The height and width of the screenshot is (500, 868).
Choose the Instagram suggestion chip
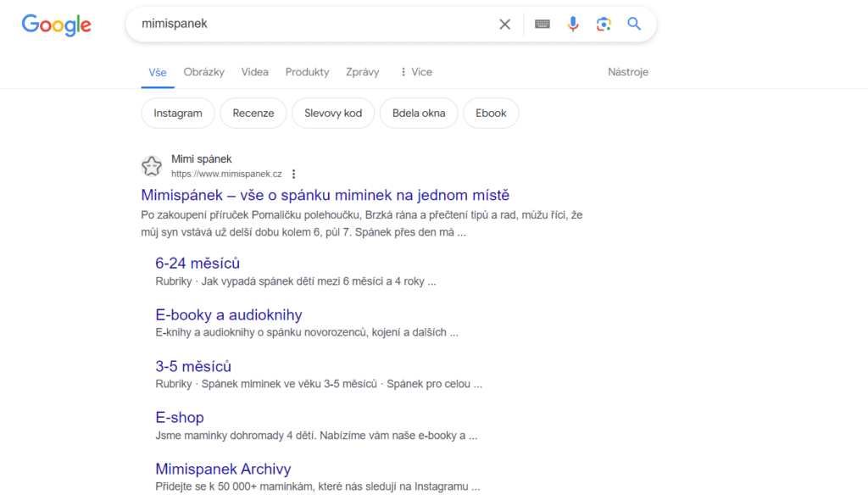178,113
